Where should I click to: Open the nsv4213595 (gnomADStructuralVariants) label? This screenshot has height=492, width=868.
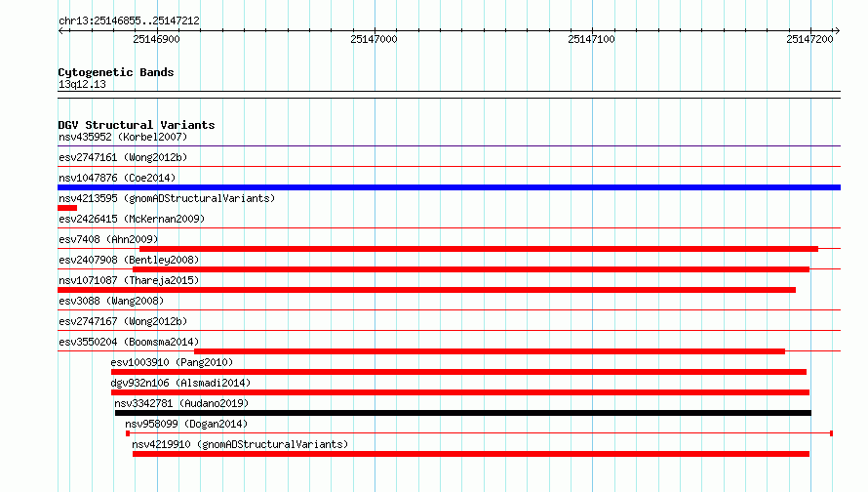point(167,198)
